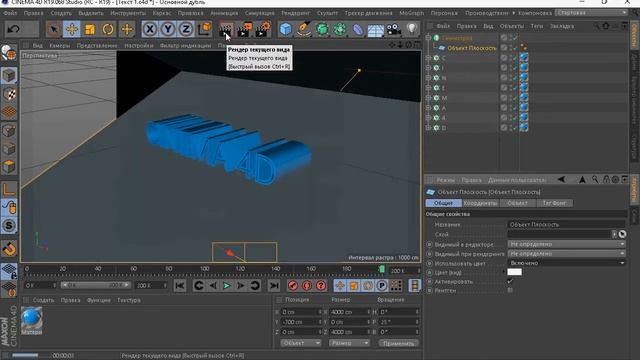Image resolution: width=640 pixels, height=360 pixels.
Task: Switch to the Phong Tag tab
Action: 554,203
